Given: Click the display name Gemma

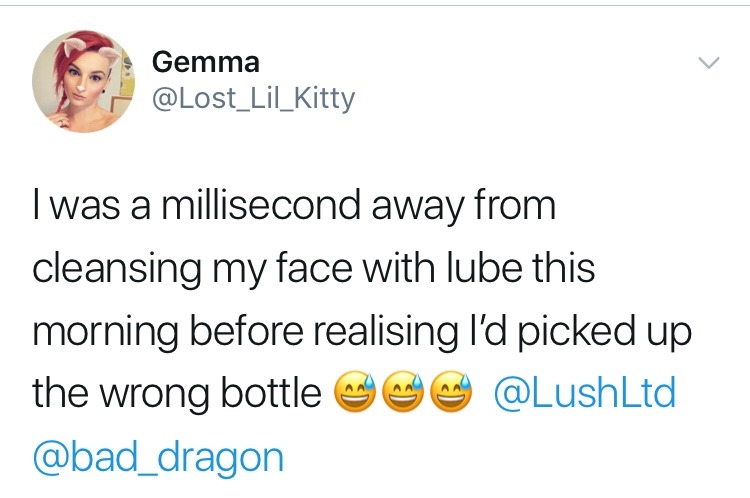Looking at the screenshot, I should (206, 62).
